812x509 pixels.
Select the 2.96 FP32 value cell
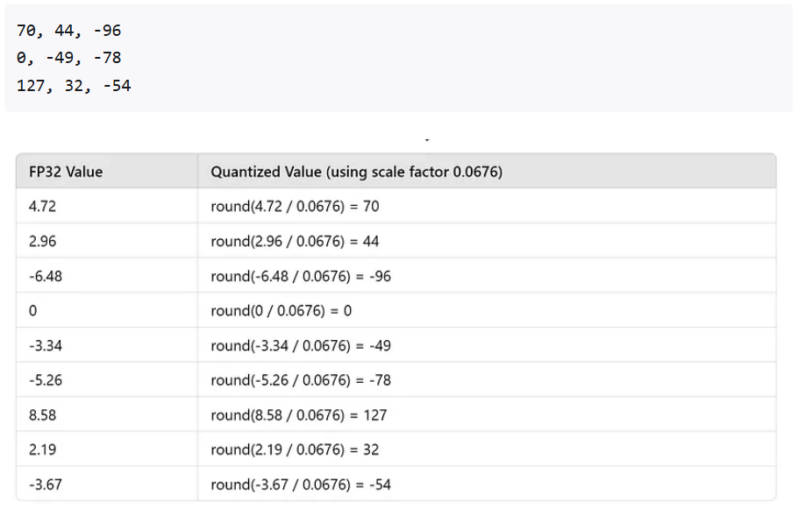click(107, 241)
